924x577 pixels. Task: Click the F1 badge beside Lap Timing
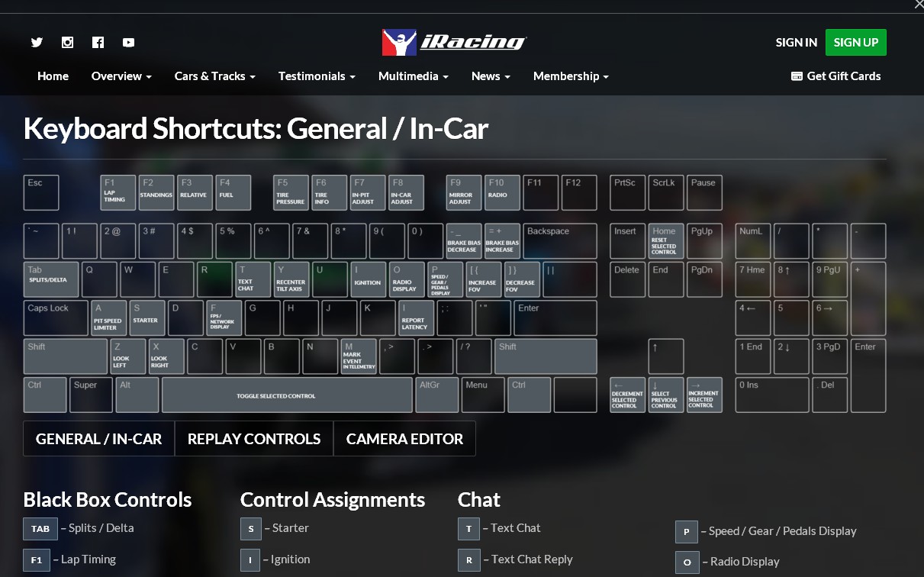pyautogui.click(x=37, y=559)
